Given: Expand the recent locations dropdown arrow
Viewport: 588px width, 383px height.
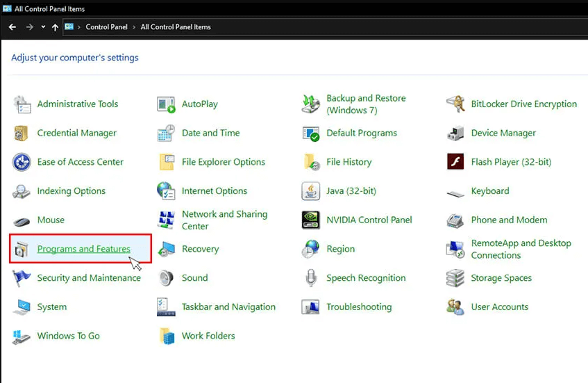Looking at the screenshot, I should click(x=43, y=27).
